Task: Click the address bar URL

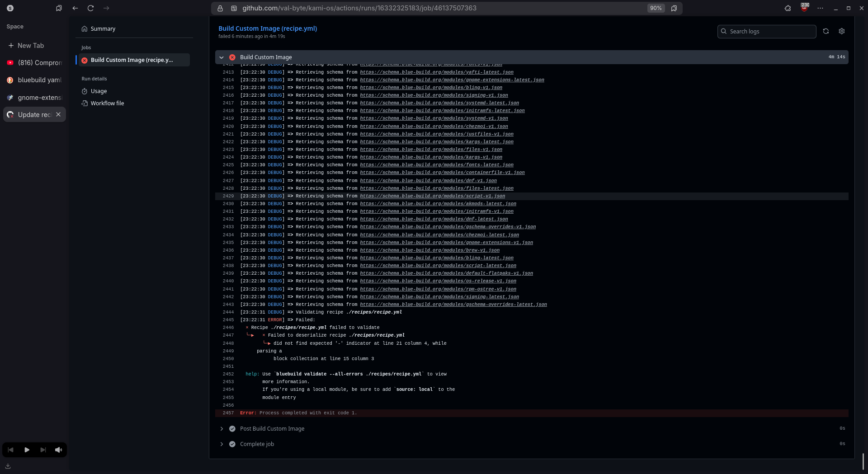Action: point(359,8)
